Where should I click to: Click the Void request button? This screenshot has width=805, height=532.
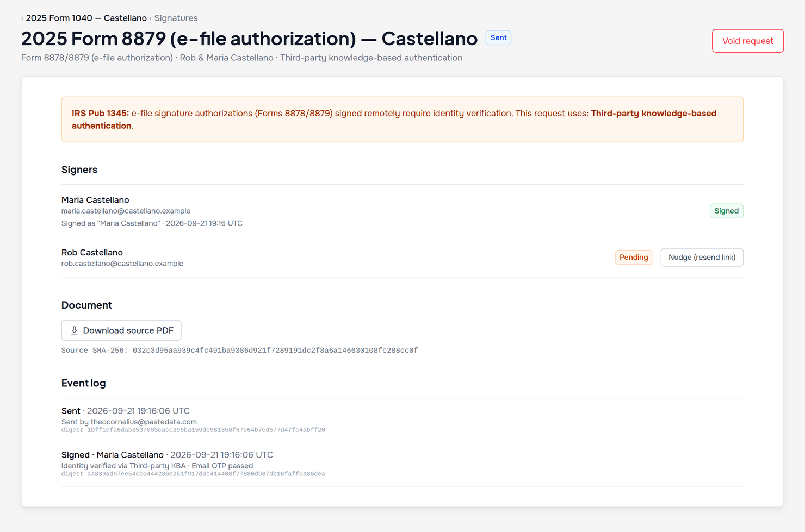pyautogui.click(x=747, y=41)
